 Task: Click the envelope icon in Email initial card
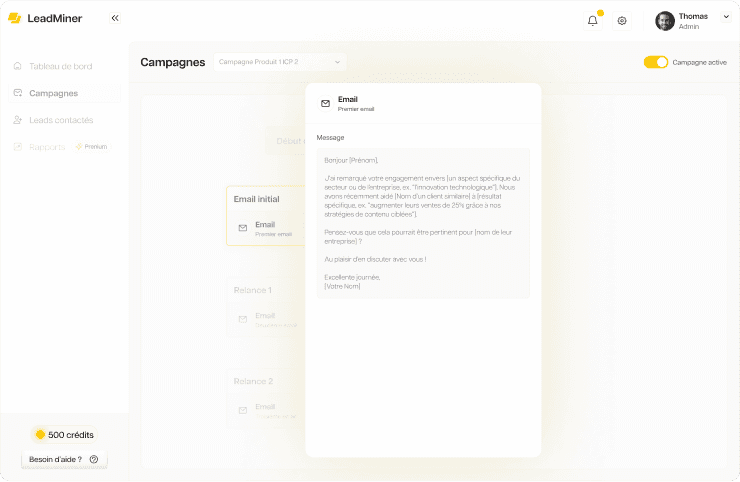point(243,228)
